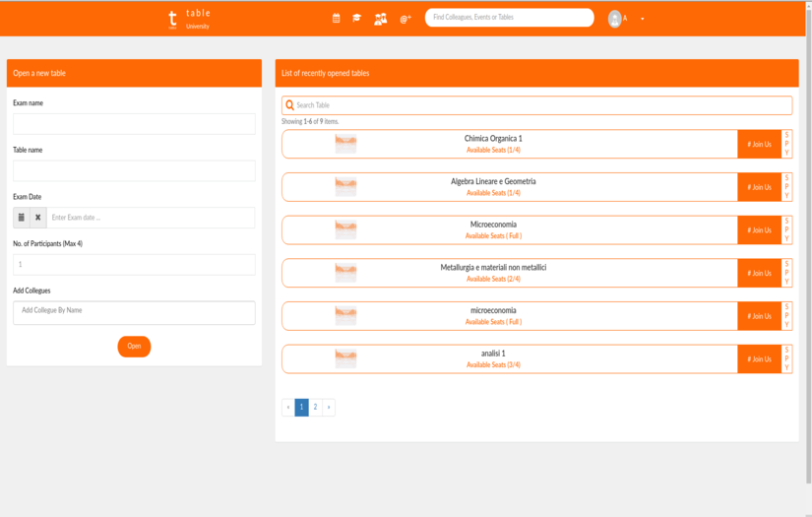Screen dimensions: 812x517
Task: Join the analisi 1 table
Action: pyautogui.click(x=759, y=359)
